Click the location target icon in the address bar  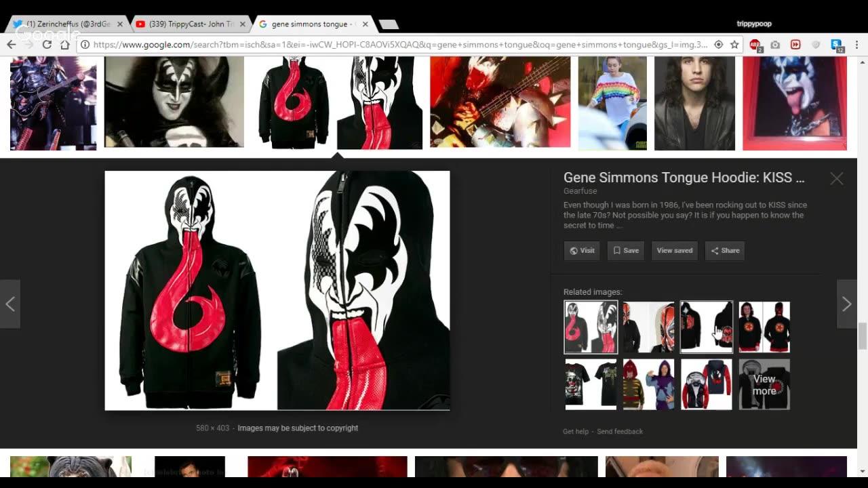[719, 45]
